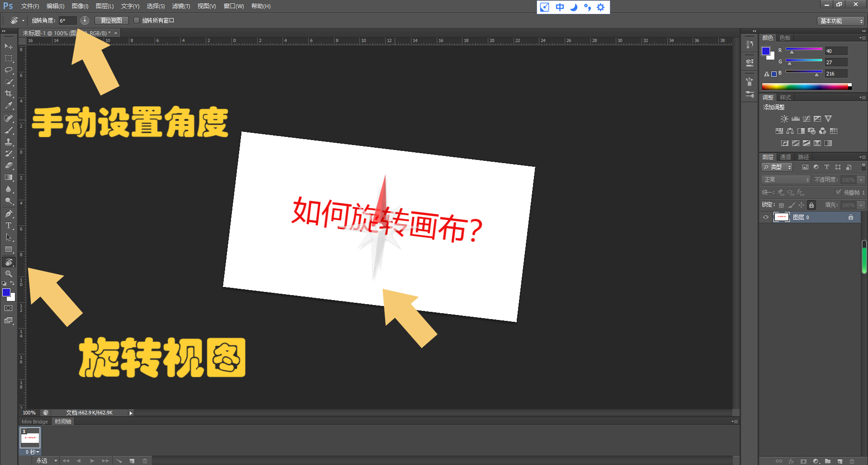The image size is (868, 465).
Task: Open the 滤镜 menu
Action: click(x=180, y=6)
